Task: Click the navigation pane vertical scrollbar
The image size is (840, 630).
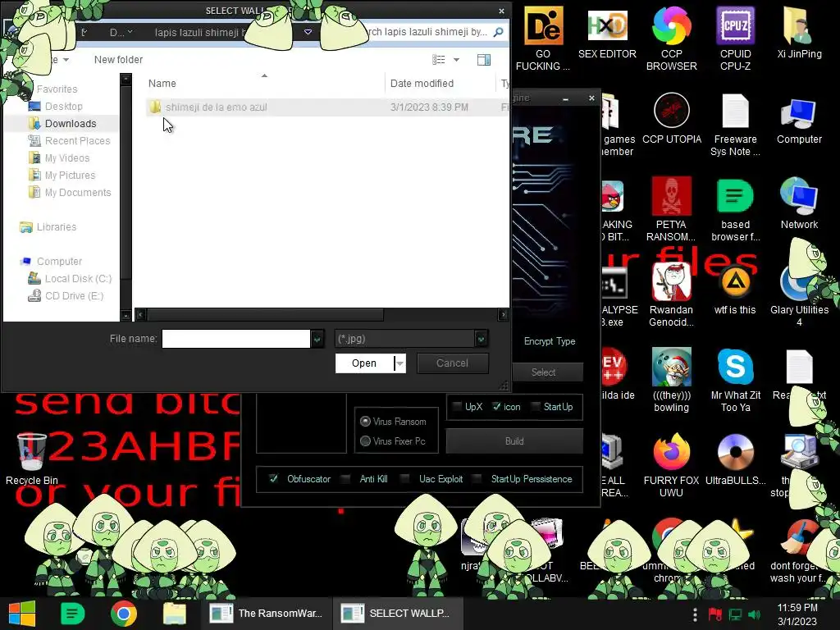Action: (x=126, y=182)
